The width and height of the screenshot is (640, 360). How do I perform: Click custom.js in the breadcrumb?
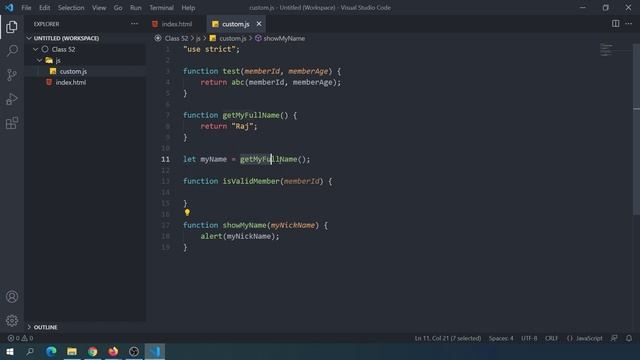(233, 38)
